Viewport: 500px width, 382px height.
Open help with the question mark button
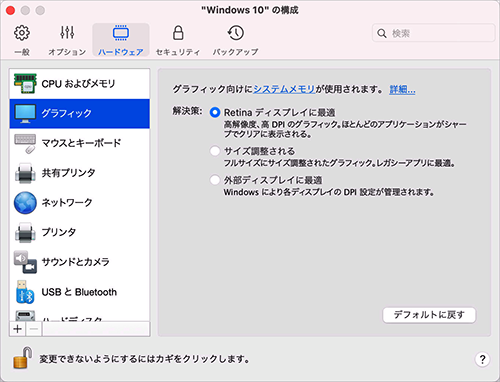click(482, 359)
